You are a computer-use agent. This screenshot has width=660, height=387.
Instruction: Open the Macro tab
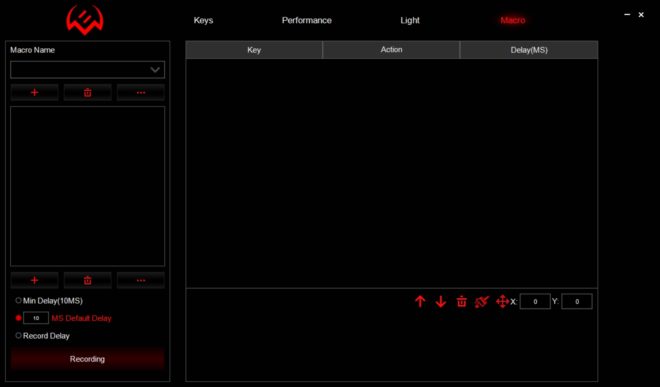click(x=513, y=20)
